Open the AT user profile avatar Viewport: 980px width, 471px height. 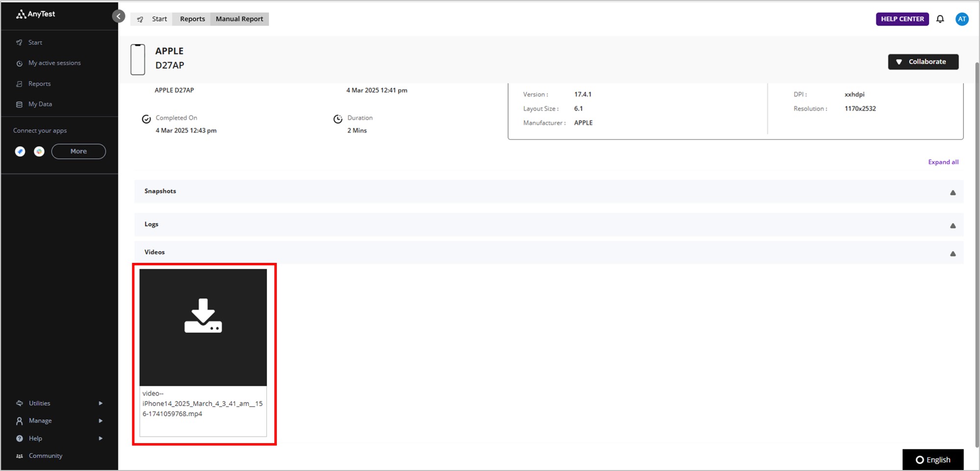[962, 19]
